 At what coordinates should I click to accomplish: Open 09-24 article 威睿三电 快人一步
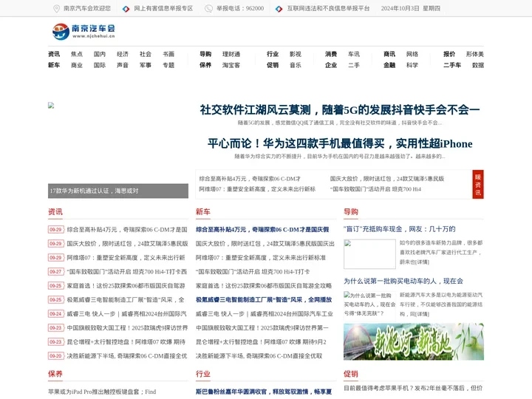click(126, 314)
